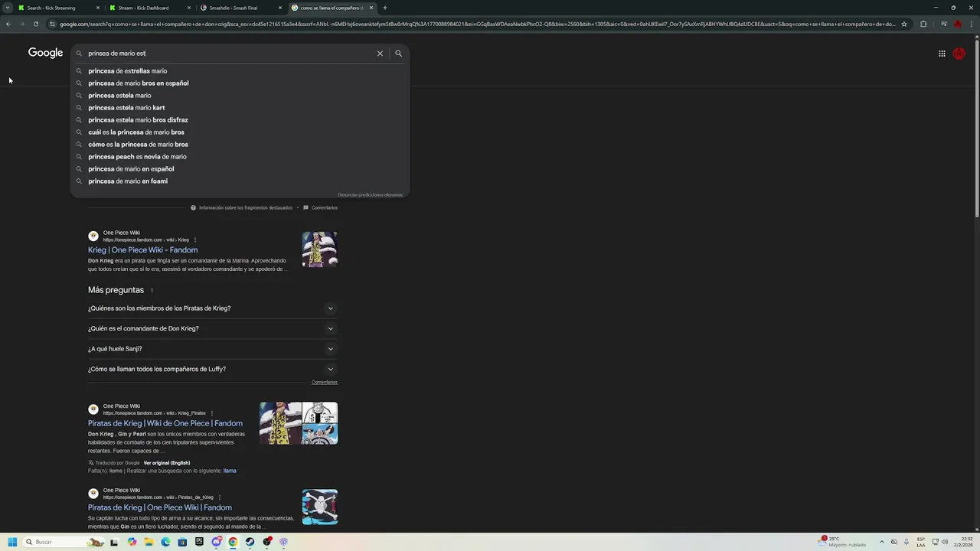Open Epic Games launcher from taskbar

tap(199, 542)
